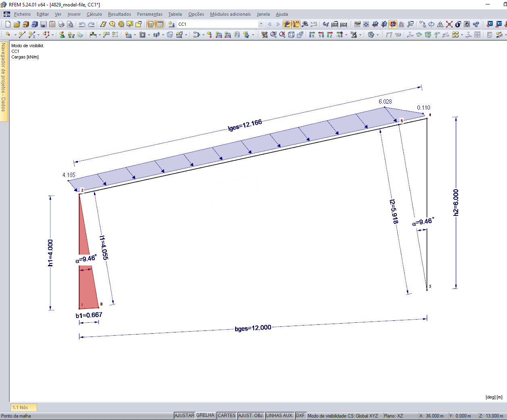Viewport: 507px width, 420px height.
Task: Toggle DXF in status bar
Action: click(300, 416)
